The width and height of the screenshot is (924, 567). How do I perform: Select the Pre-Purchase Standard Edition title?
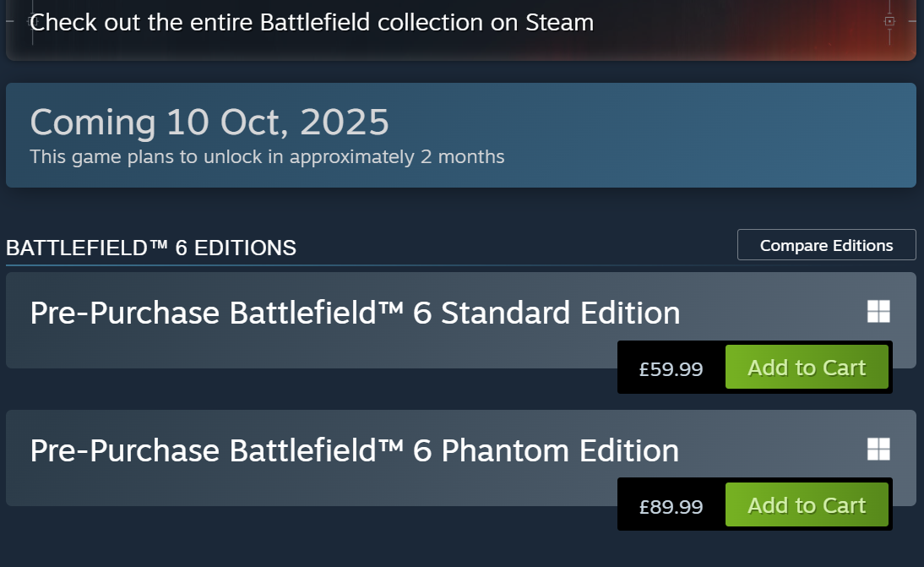tap(355, 313)
